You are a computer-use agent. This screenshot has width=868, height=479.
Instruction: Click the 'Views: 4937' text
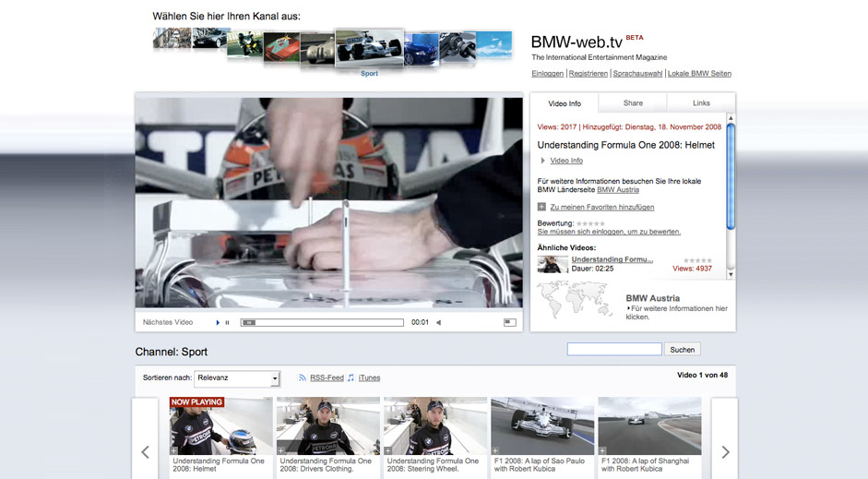click(692, 269)
